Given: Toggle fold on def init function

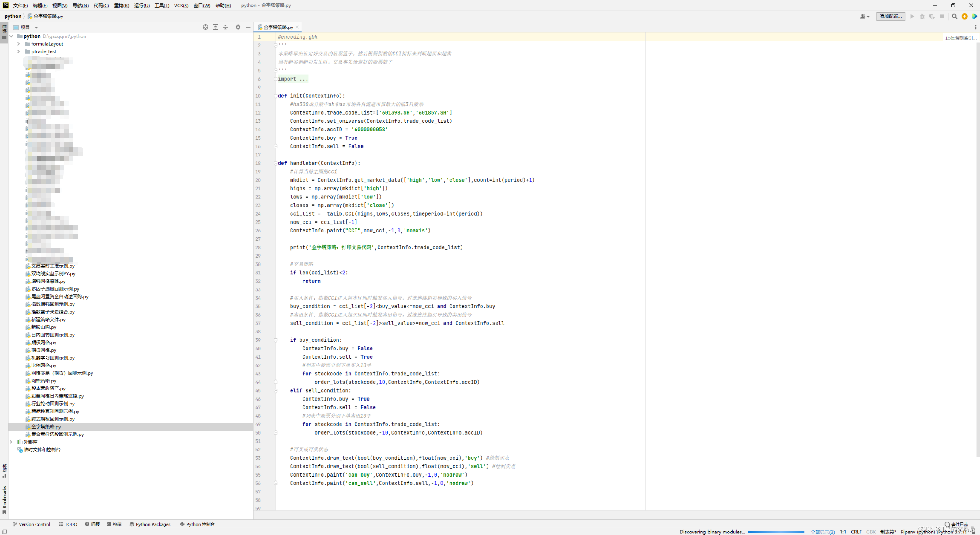Looking at the screenshot, I should click(275, 96).
